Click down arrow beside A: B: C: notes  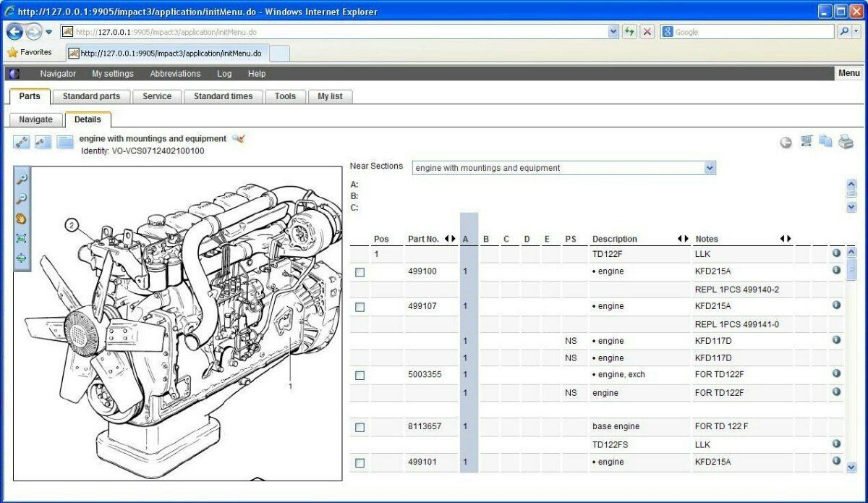851,208
